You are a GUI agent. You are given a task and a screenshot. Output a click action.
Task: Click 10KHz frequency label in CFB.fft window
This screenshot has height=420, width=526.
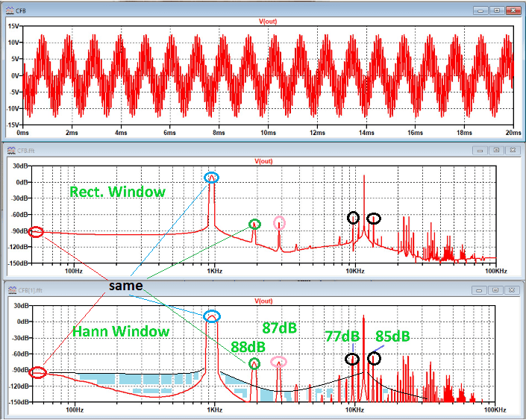[355, 271]
